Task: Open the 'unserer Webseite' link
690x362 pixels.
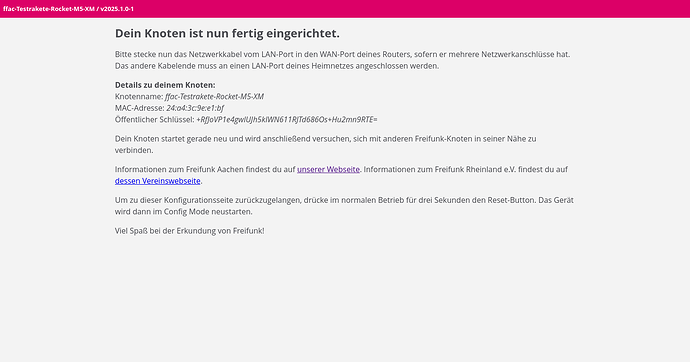Action: click(x=328, y=169)
